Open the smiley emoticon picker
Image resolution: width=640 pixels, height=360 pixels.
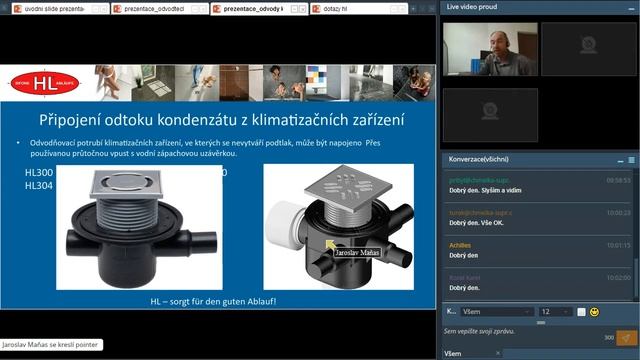595,312
